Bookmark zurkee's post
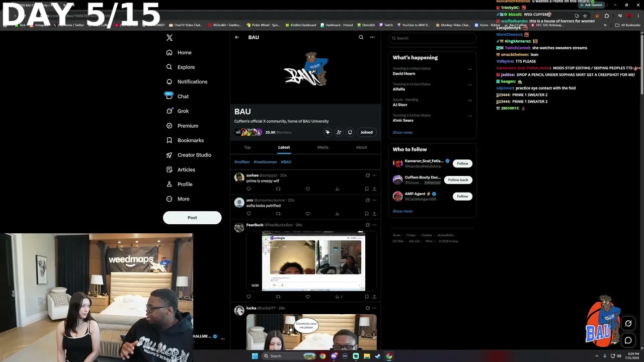644x362 pixels. 366,189
